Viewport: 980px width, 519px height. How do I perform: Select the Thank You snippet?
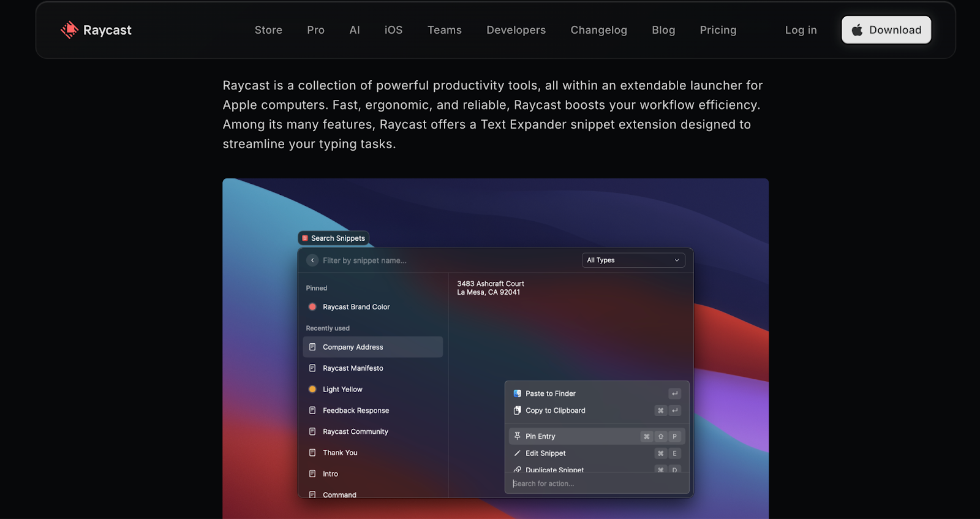[372, 453]
